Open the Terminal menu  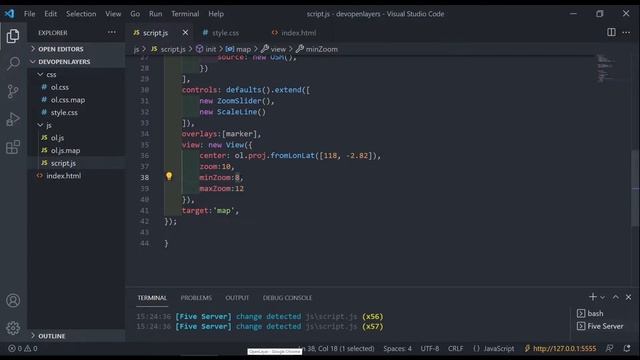[185, 13]
